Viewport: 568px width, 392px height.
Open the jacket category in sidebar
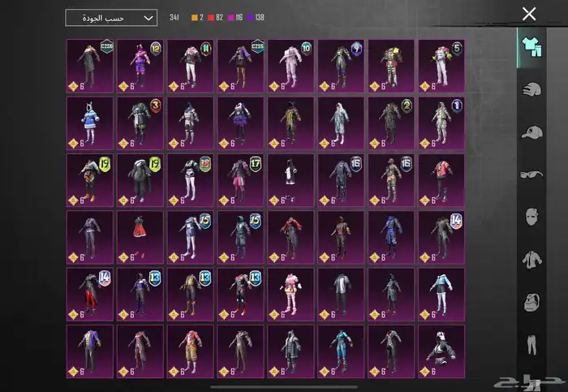click(533, 259)
